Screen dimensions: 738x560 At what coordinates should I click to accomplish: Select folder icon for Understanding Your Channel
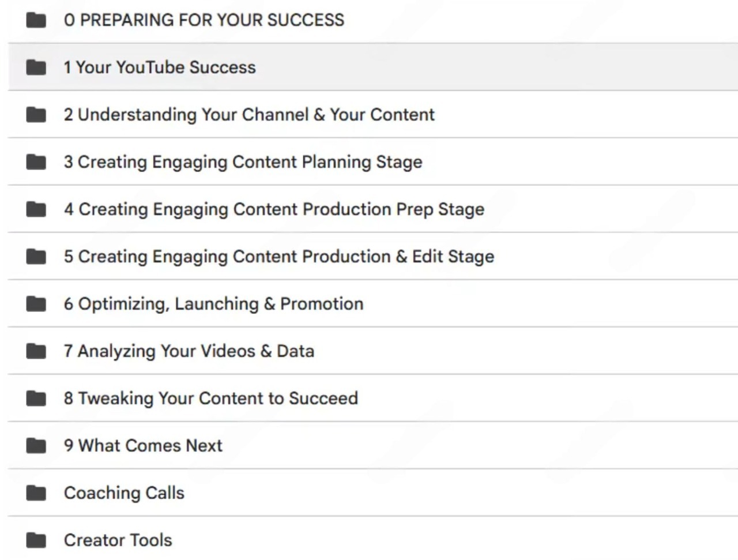36,115
